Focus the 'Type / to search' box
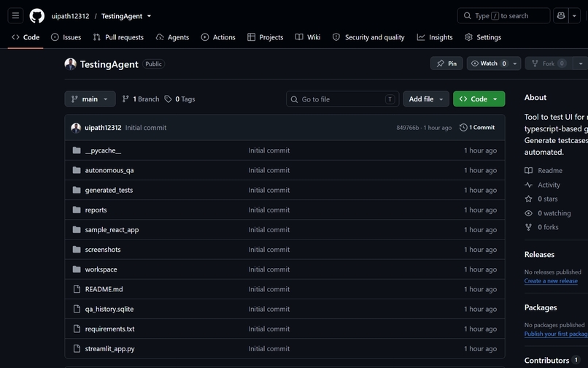The image size is (588, 368). pos(503,16)
